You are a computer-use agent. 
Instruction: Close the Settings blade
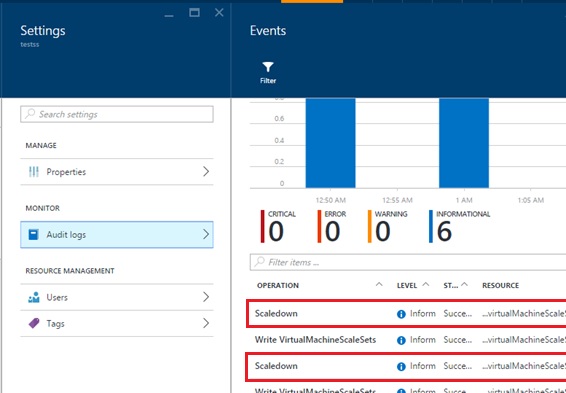click(219, 13)
